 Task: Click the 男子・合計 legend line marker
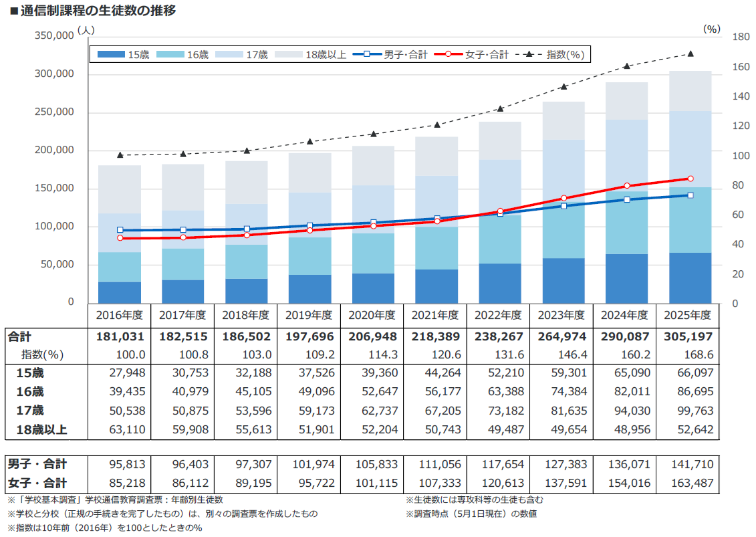(x=367, y=54)
